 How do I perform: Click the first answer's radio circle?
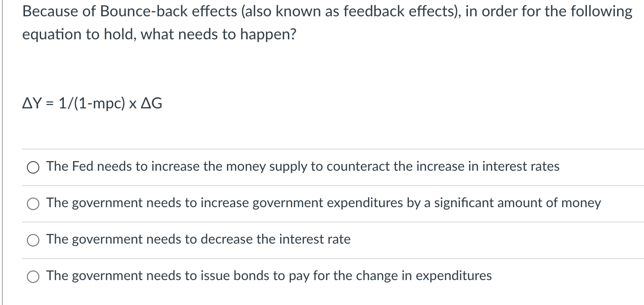[32, 167]
